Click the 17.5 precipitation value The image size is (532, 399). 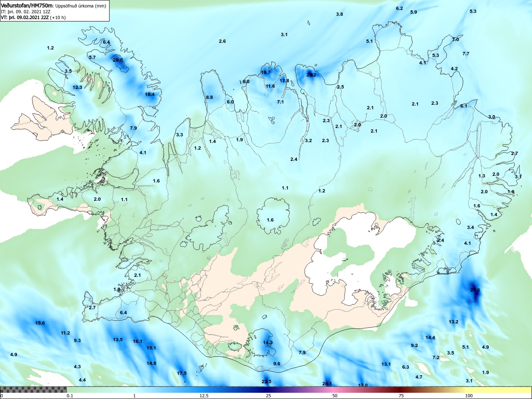click(x=182, y=373)
